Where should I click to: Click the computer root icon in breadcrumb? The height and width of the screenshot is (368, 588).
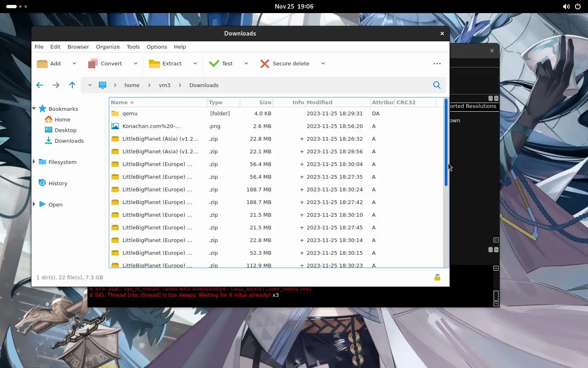coord(102,85)
